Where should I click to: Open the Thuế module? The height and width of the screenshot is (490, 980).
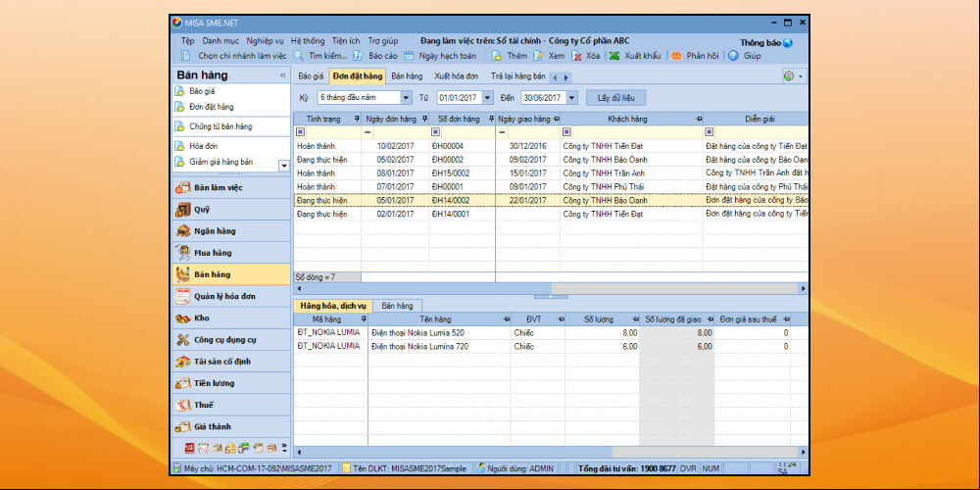click(231, 405)
